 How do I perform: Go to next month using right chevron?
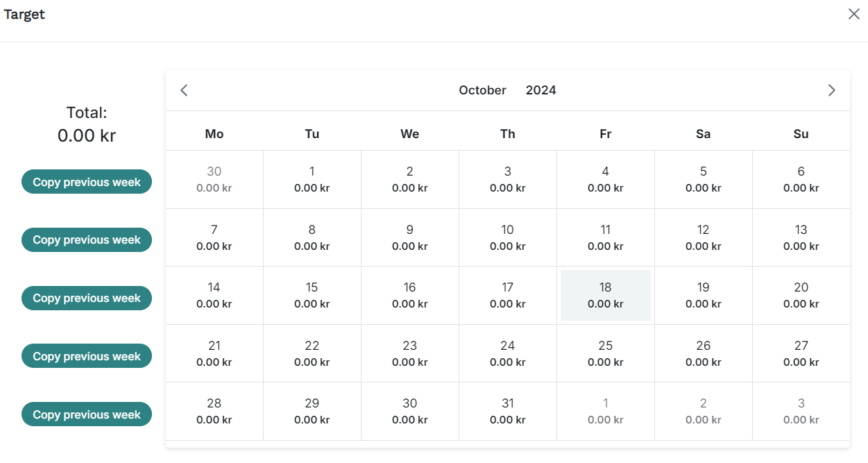pyautogui.click(x=831, y=90)
